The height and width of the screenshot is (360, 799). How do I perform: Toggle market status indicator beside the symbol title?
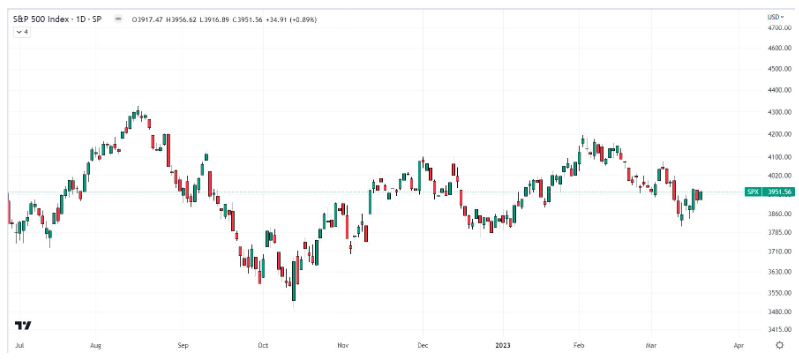click(118, 19)
